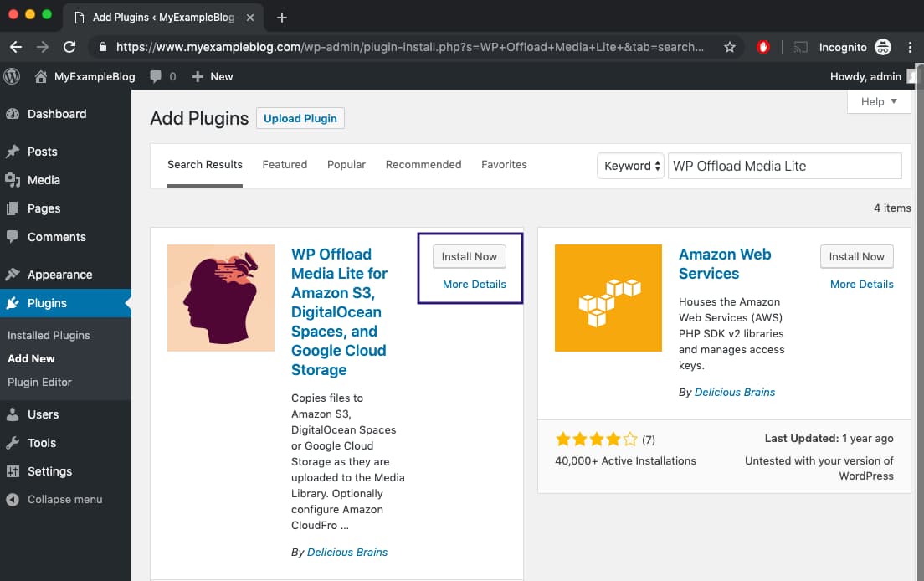Click Delicious Brains author under Amazon Web Services
The image size is (924, 581).
pyautogui.click(x=735, y=392)
